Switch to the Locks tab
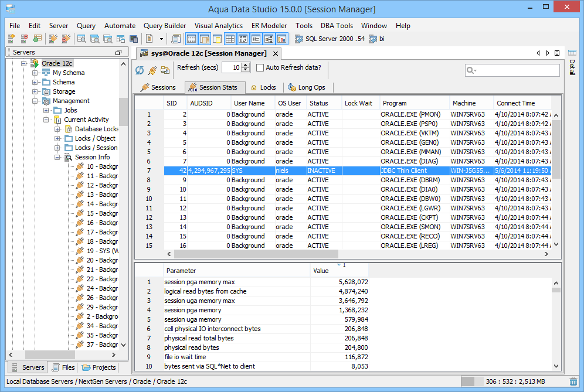This screenshot has width=584, height=392. point(264,87)
